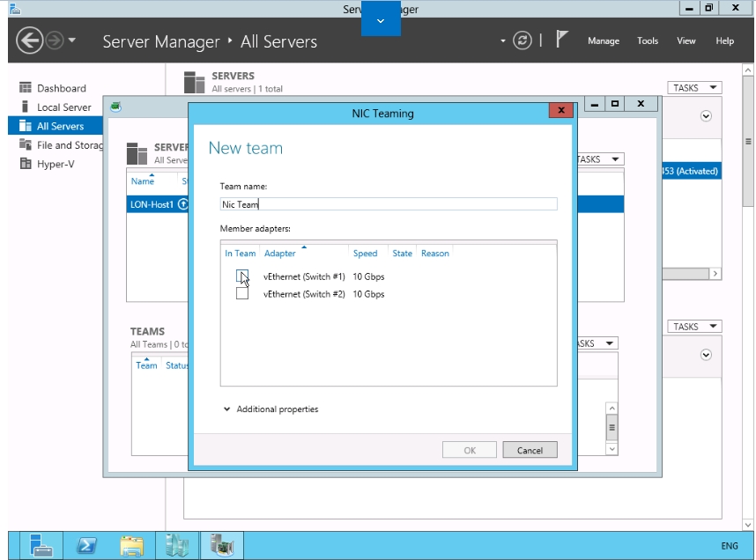Open the Tools menu

[647, 41]
